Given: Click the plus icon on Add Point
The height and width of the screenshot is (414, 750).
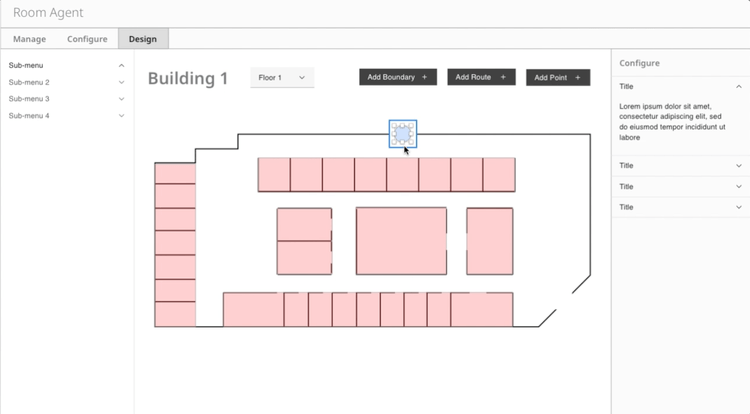Looking at the screenshot, I should point(577,78).
